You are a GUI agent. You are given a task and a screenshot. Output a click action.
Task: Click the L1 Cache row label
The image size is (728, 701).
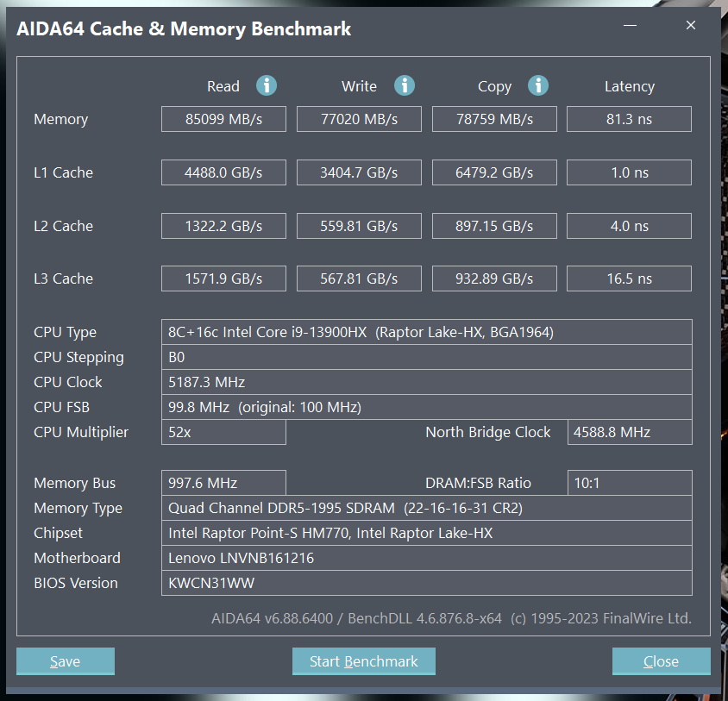point(63,172)
